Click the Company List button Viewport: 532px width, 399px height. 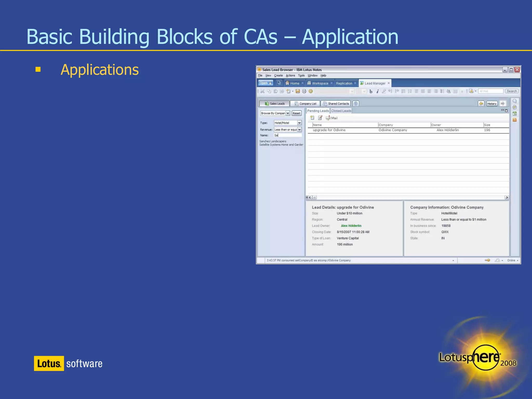point(305,104)
